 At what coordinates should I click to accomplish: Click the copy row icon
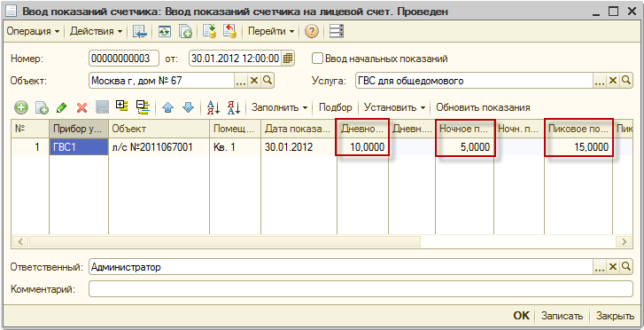point(42,108)
